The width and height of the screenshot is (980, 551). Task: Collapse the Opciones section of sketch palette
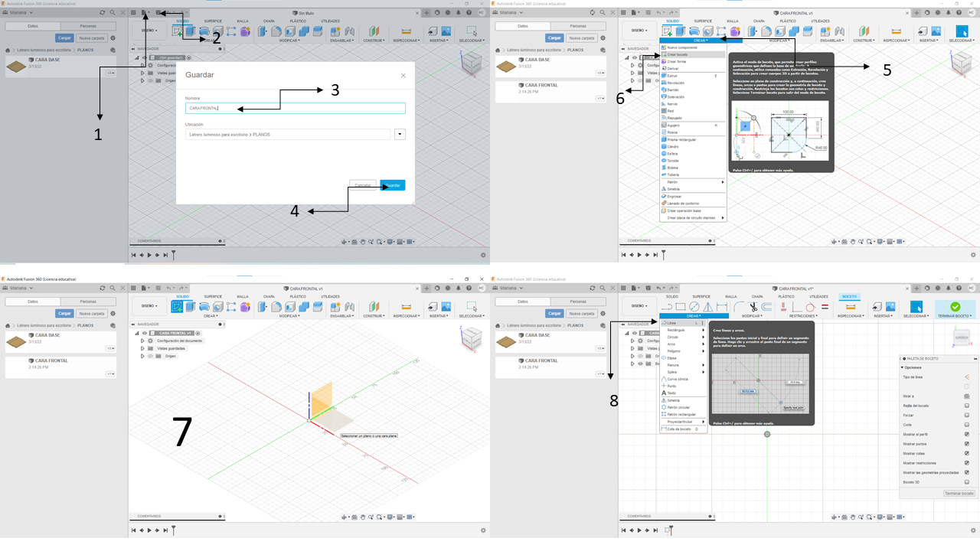click(902, 367)
